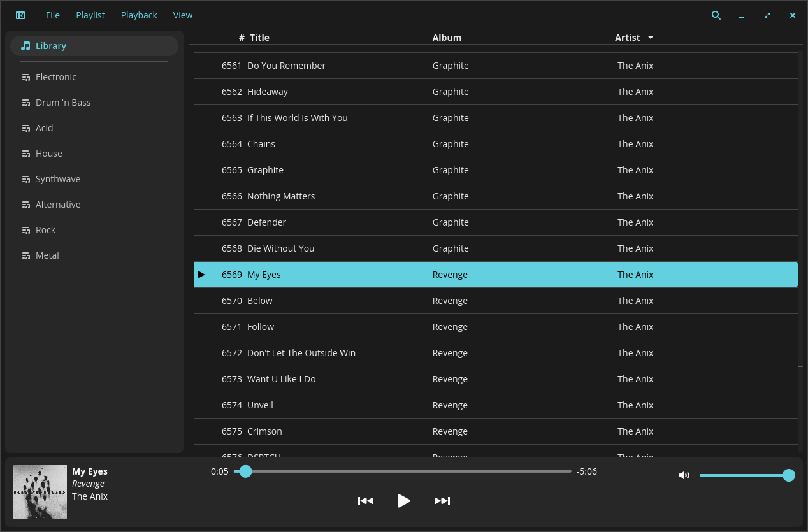This screenshot has width=808, height=532.
Task: Sort tracks by the Title column header
Action: pyautogui.click(x=259, y=38)
